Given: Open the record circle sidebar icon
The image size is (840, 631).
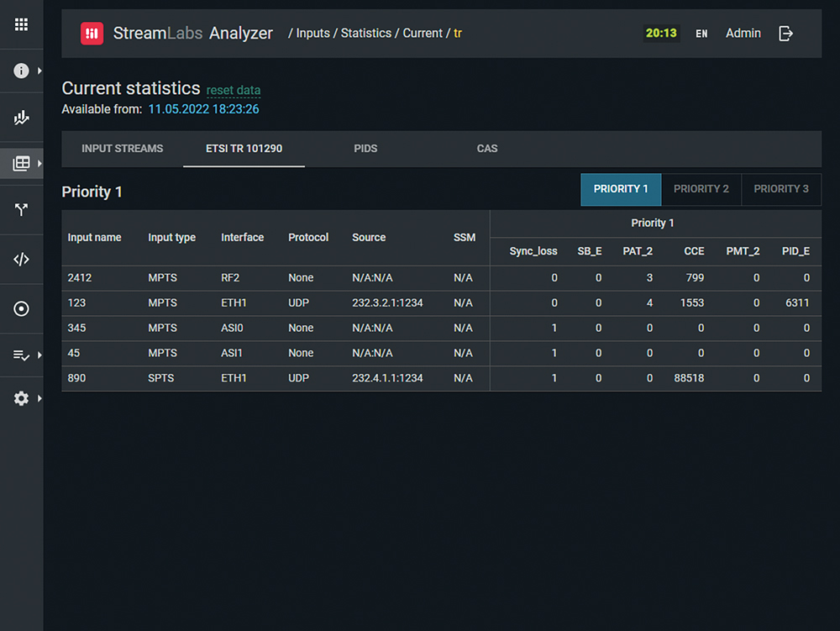Looking at the screenshot, I should (21, 308).
